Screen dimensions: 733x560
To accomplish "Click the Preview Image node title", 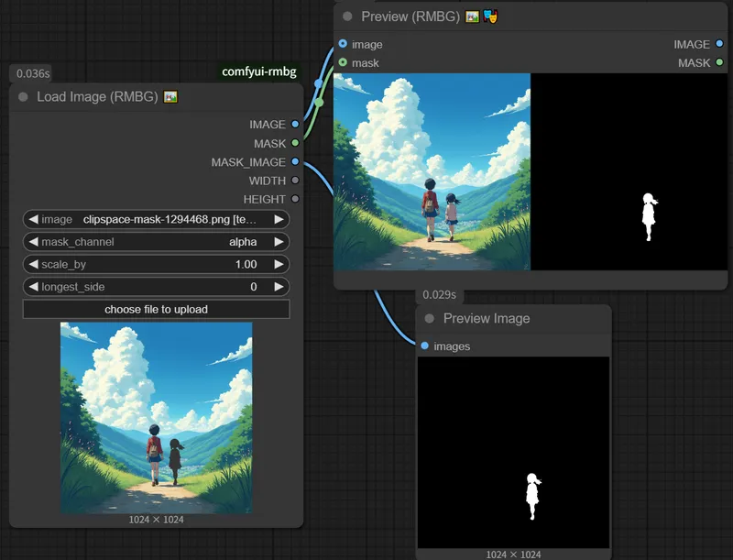I will (487, 319).
